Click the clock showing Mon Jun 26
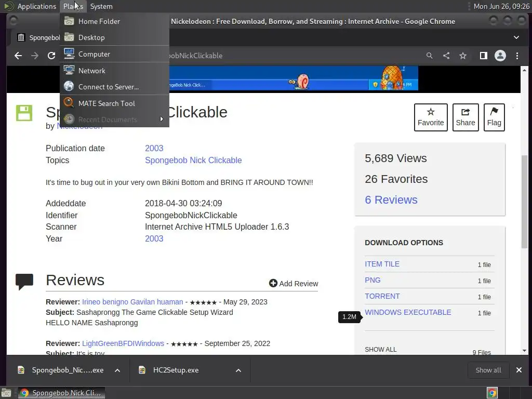 [501, 6]
